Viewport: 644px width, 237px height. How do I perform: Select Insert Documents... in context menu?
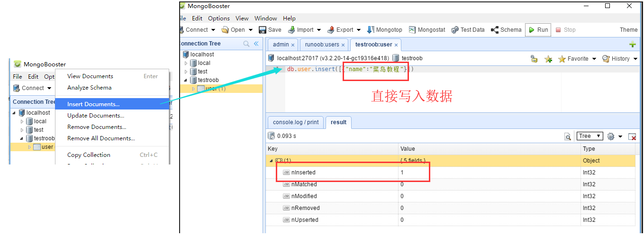click(112, 104)
